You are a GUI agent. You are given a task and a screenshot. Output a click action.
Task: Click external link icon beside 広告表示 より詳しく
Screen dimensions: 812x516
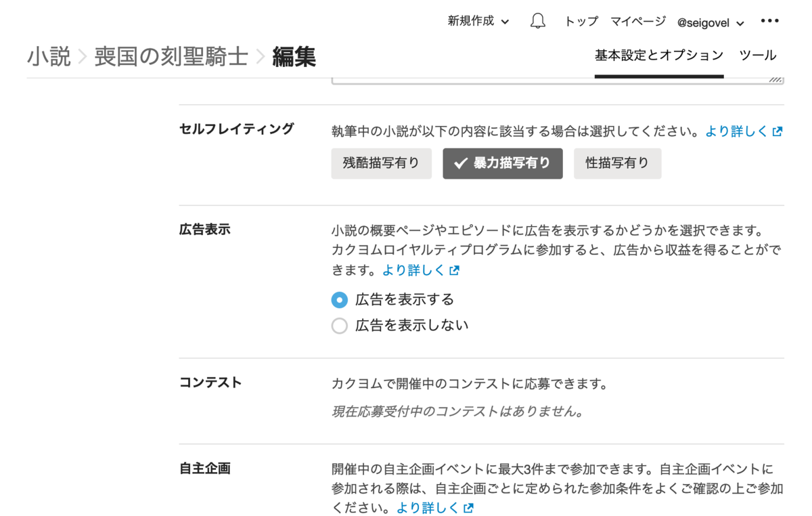click(x=453, y=270)
